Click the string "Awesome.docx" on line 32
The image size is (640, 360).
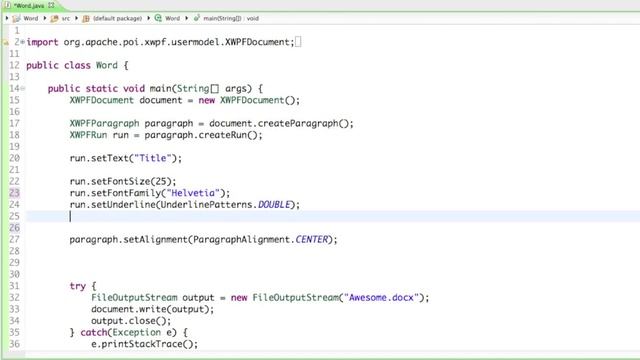click(x=382, y=298)
